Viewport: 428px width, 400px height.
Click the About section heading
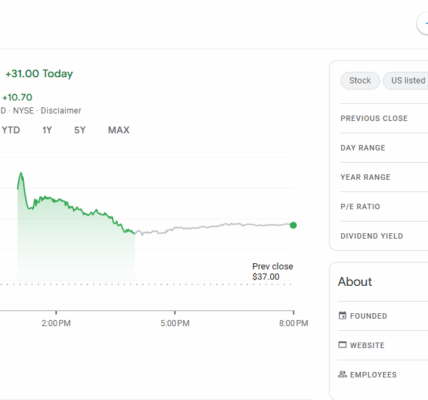pyautogui.click(x=355, y=282)
